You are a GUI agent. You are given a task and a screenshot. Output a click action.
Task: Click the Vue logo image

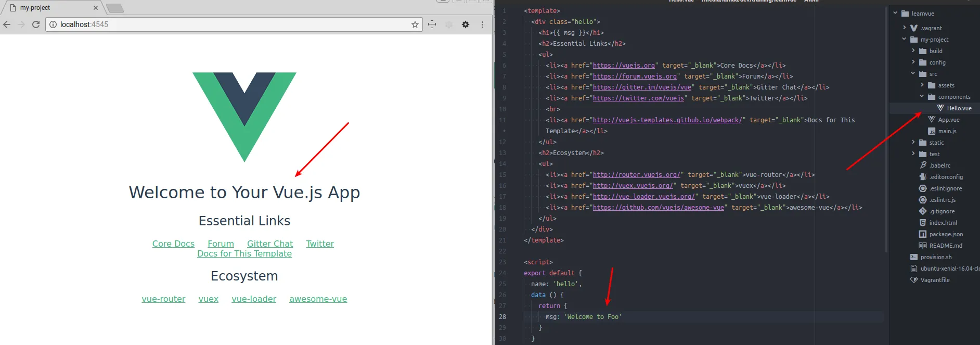pos(244,117)
